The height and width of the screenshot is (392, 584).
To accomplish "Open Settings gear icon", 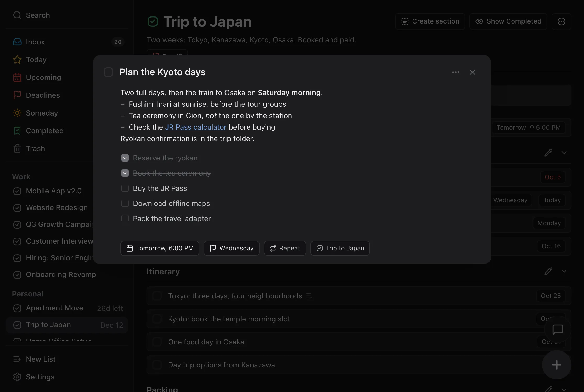I will click(x=17, y=377).
